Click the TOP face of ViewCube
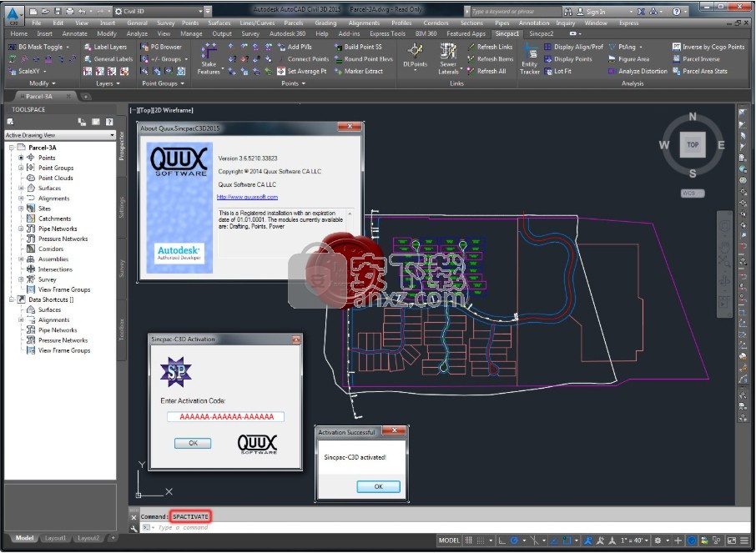This screenshot has width=756, height=553. coord(693,144)
